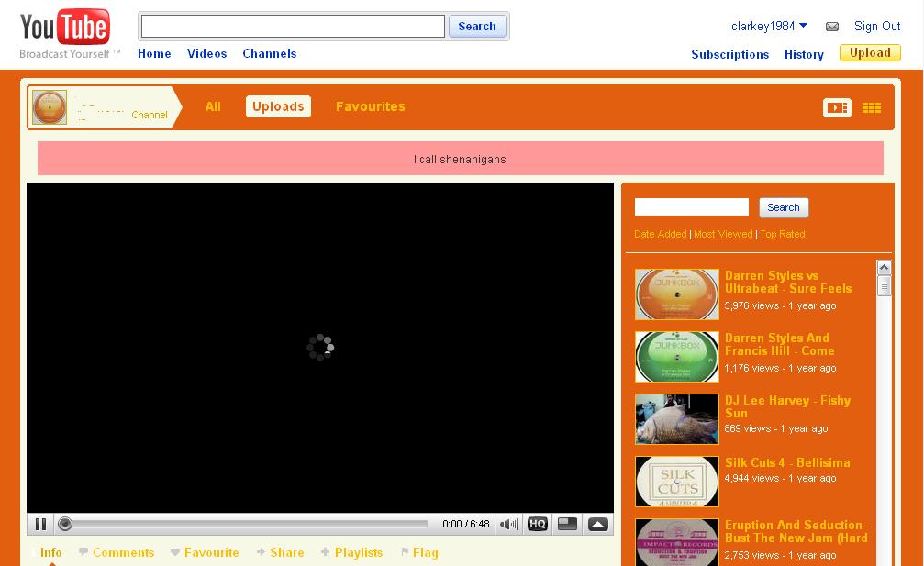Flag this video
This screenshot has height=566, width=924.
[x=419, y=552]
